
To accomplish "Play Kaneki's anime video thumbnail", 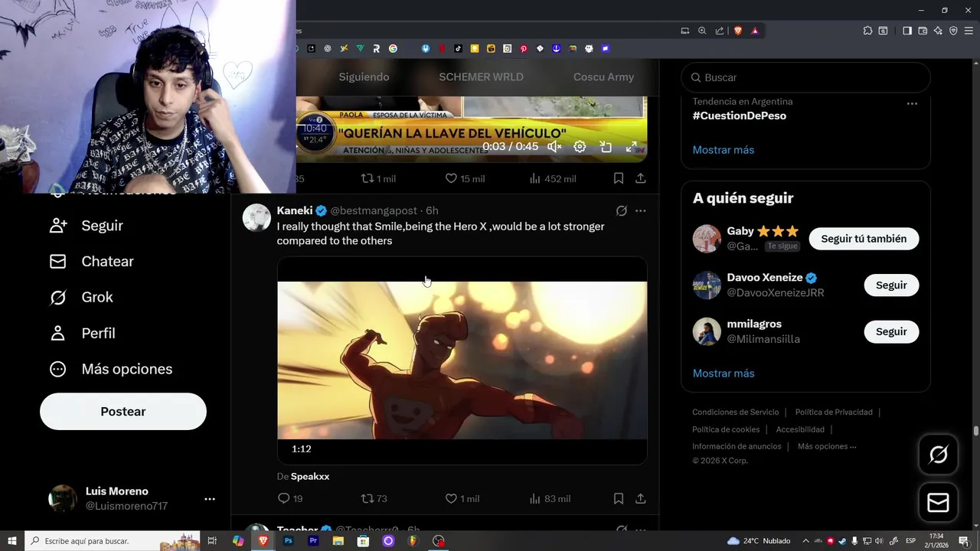I will pyautogui.click(x=462, y=360).
